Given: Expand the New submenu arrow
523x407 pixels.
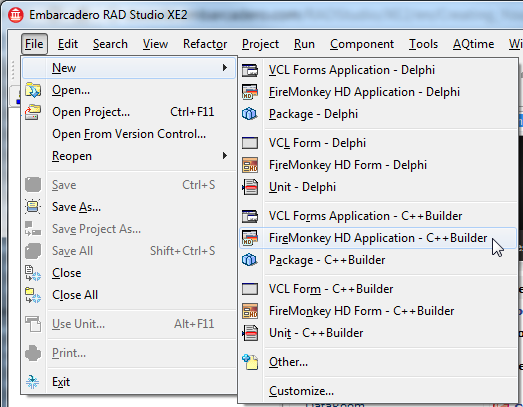Looking at the screenshot, I should [x=225, y=68].
